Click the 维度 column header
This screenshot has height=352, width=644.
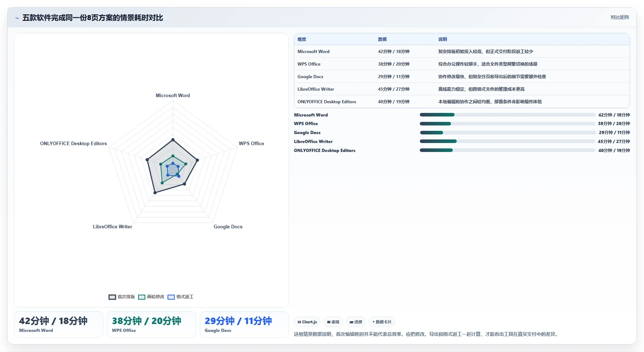click(302, 39)
